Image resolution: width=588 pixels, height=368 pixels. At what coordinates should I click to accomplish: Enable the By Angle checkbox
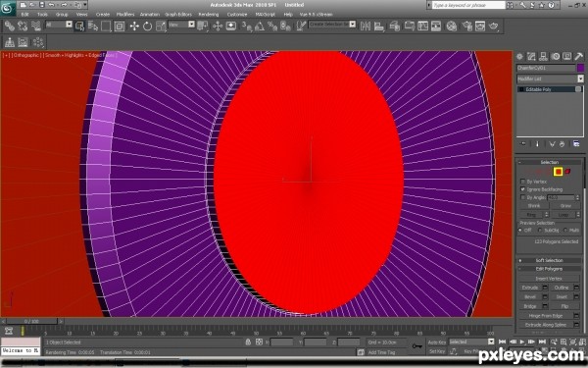[522, 197]
